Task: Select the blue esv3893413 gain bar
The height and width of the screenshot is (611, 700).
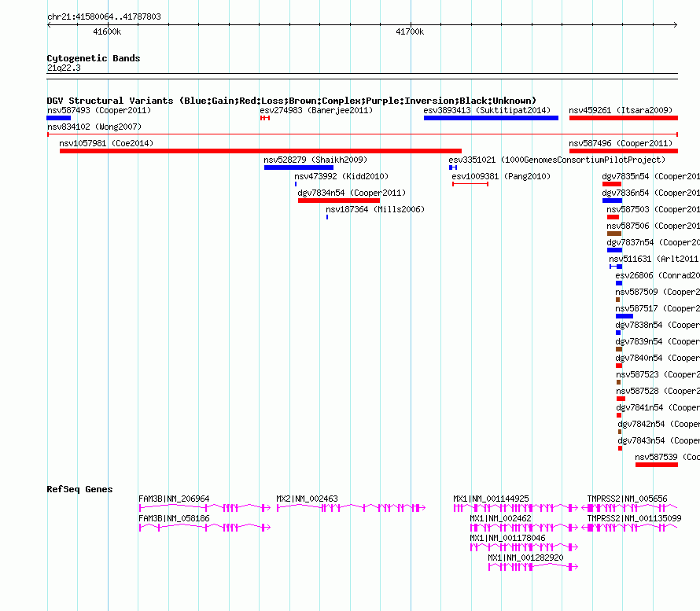Action: (x=491, y=118)
